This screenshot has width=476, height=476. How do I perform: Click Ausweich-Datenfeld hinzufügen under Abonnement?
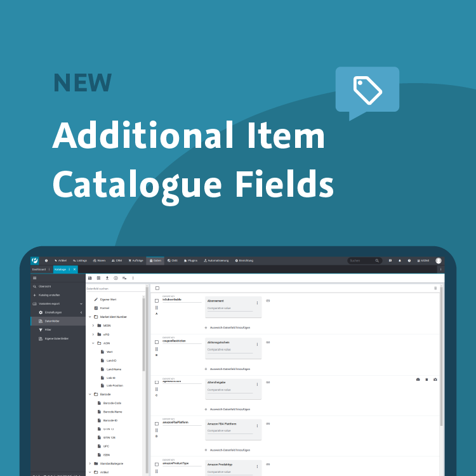point(227,328)
